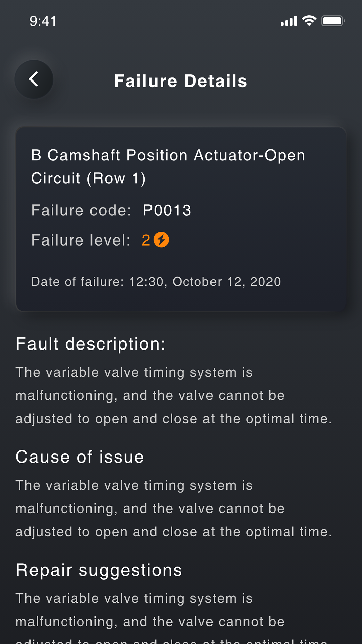Tap the Failure level label
Image resolution: width=362 pixels, height=644 pixels.
click(x=81, y=240)
